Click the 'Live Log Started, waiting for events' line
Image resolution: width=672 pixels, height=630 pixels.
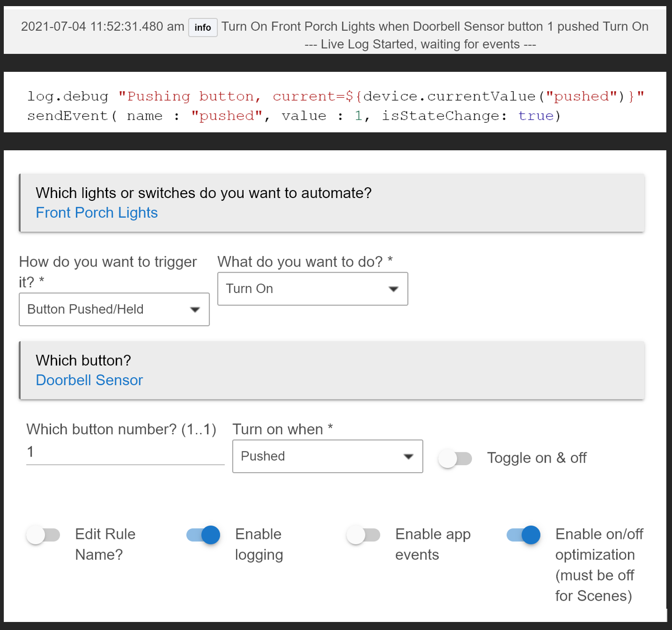click(420, 44)
